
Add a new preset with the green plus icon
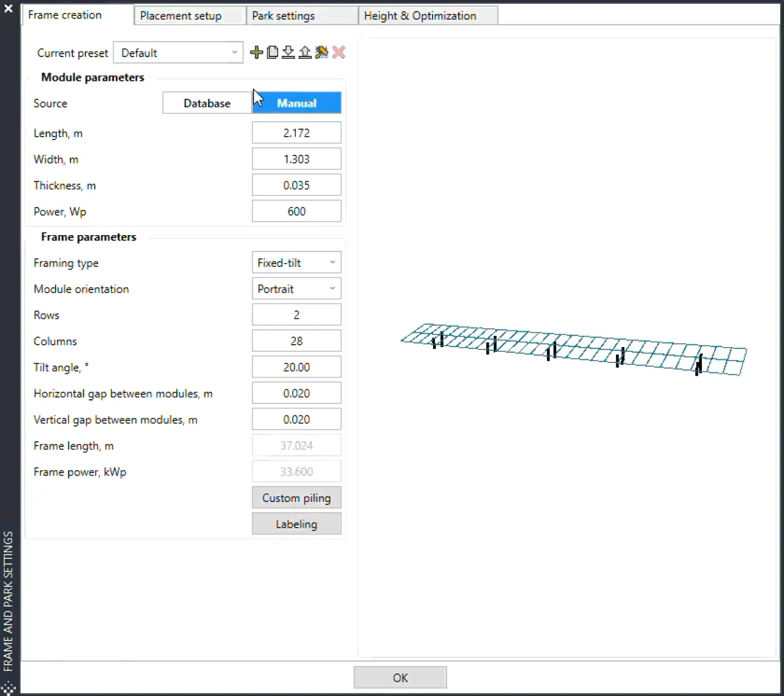[257, 53]
